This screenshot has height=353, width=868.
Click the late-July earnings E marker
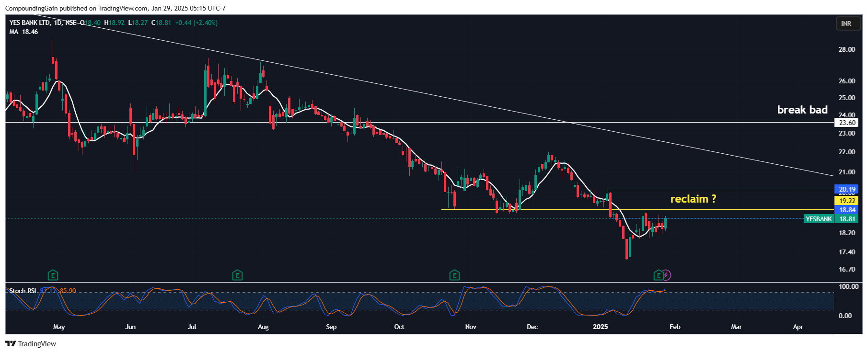point(237,275)
